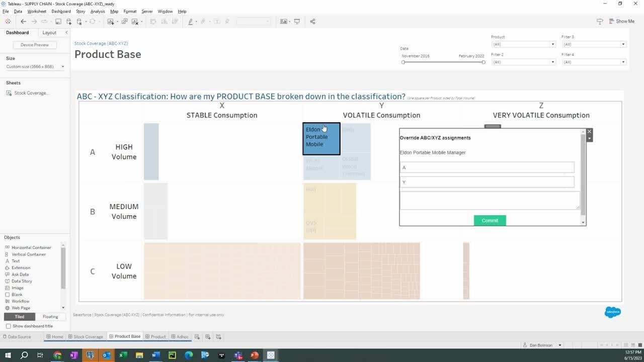The height and width of the screenshot is (362, 644).
Task: Click the Windows Start button
Action: [8, 355]
